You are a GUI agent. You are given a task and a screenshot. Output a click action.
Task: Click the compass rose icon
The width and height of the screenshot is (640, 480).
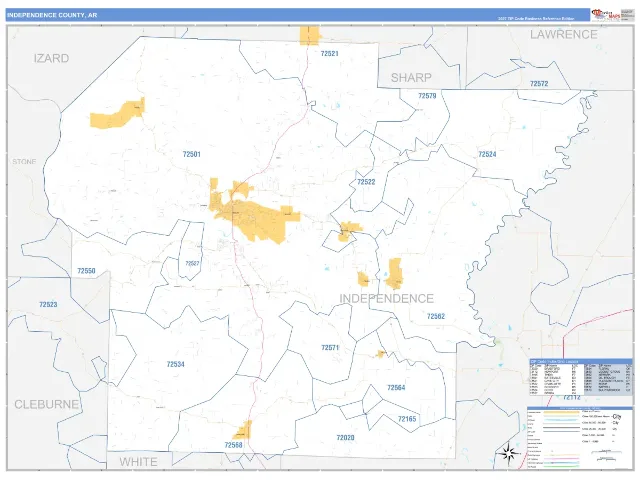point(508,453)
